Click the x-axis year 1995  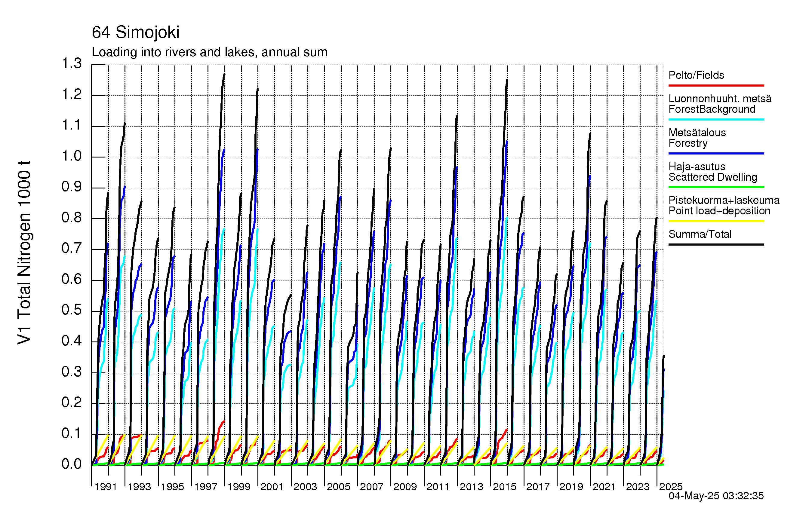click(172, 487)
